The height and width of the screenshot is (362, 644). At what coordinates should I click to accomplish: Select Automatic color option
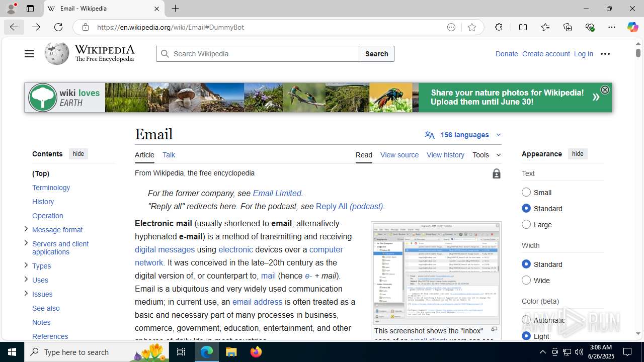526,320
